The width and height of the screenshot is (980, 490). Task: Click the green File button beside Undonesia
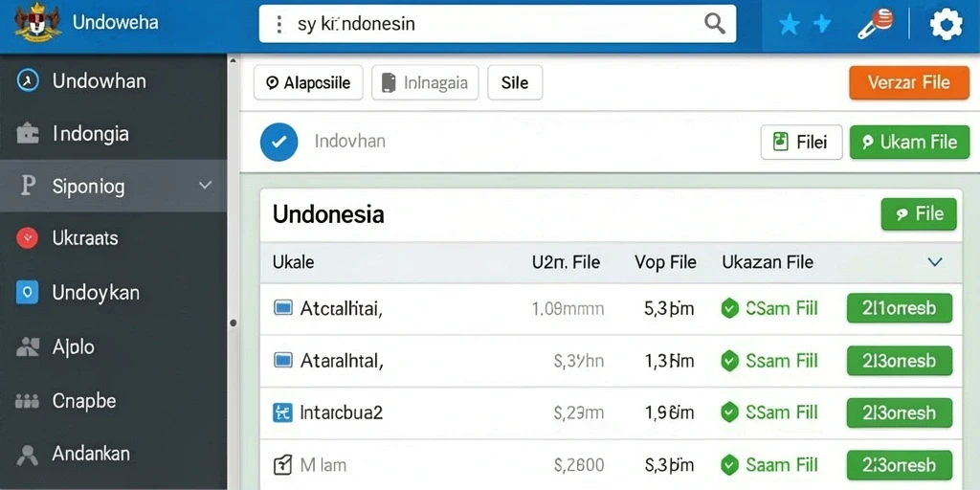(x=919, y=214)
